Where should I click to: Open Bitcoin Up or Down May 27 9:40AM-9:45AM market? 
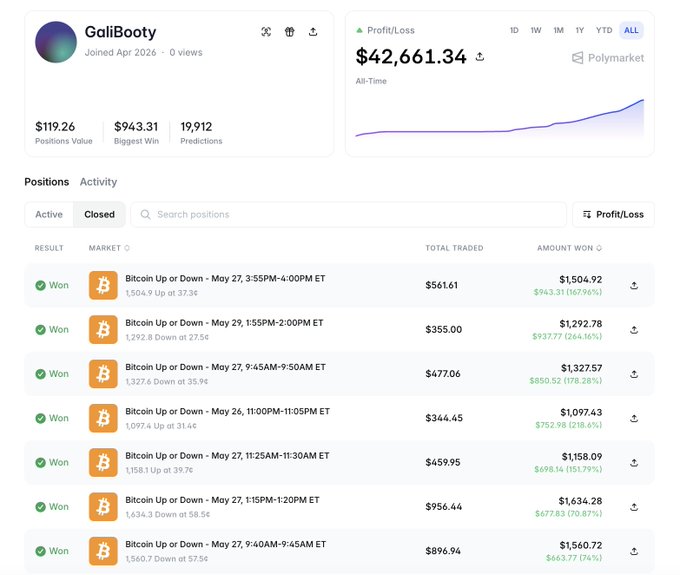(226, 544)
